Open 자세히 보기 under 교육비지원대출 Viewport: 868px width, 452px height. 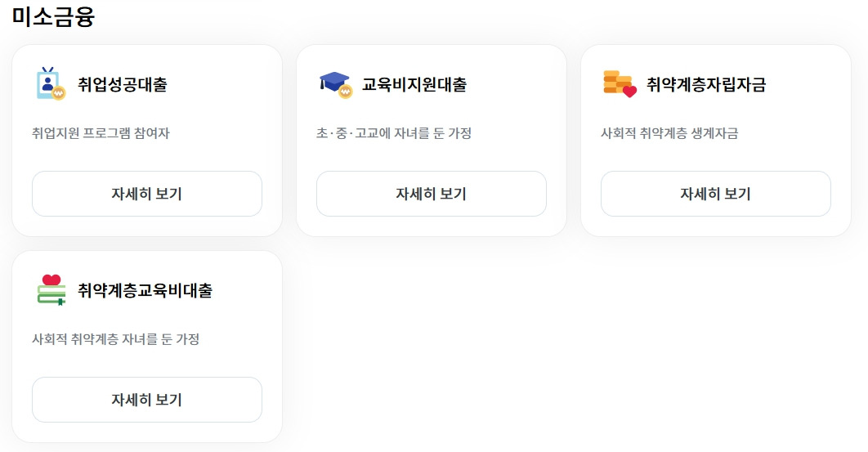coord(432,194)
